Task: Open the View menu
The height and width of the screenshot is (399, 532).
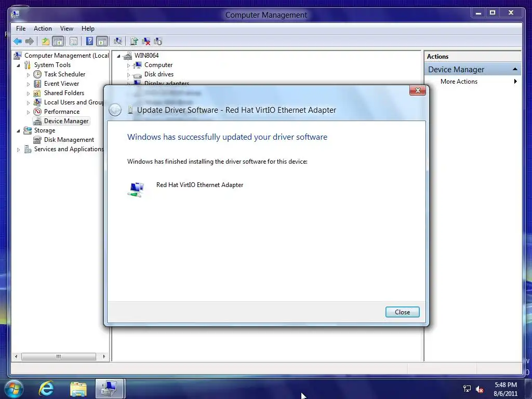Action: point(66,29)
